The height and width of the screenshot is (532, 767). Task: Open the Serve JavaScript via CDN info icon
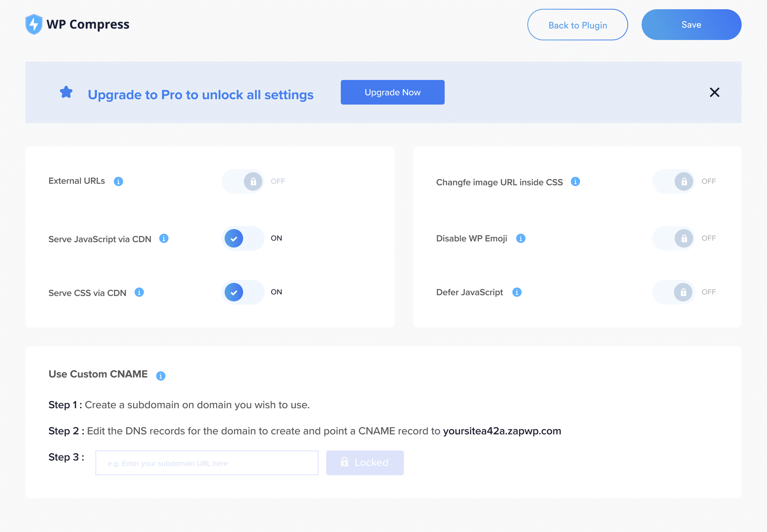(x=164, y=238)
